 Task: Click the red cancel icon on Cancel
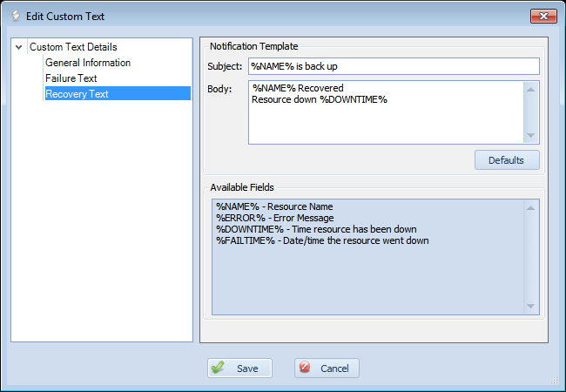305,367
